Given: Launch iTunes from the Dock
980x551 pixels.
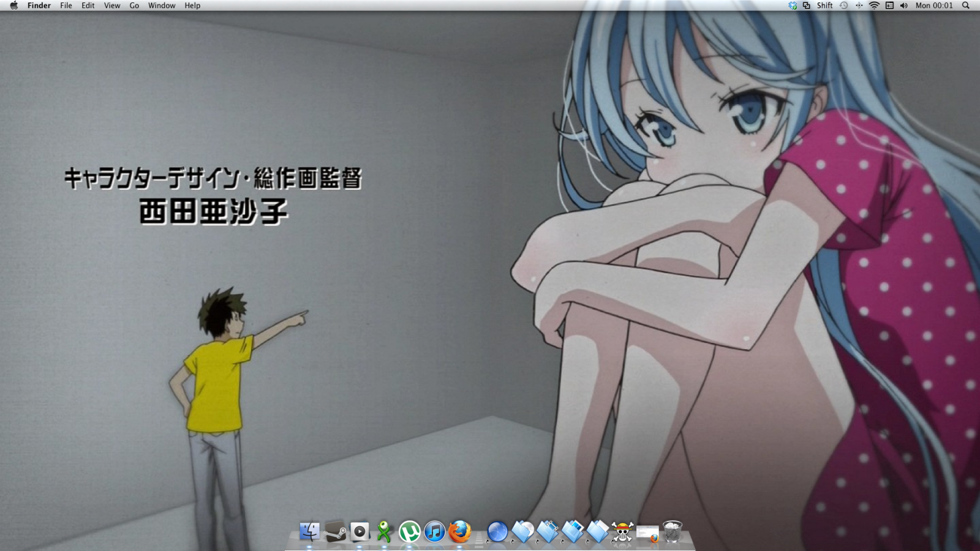Looking at the screenshot, I should (x=434, y=531).
